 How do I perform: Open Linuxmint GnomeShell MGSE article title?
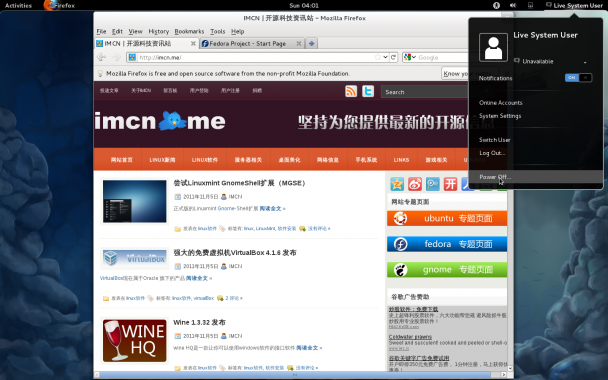[240, 183]
